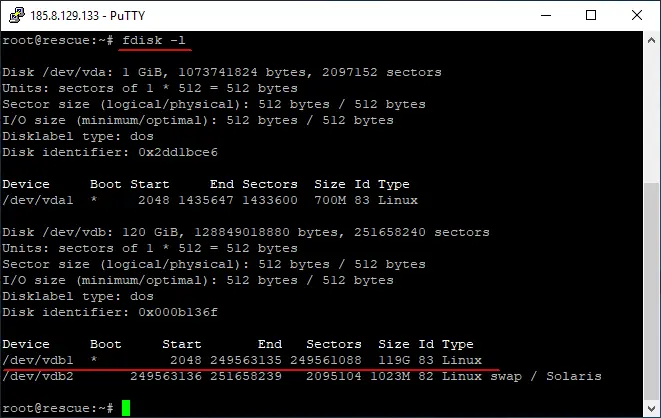Open the PuTTY system menu icon
Screen dimensions: 661x418
[x=17, y=15]
